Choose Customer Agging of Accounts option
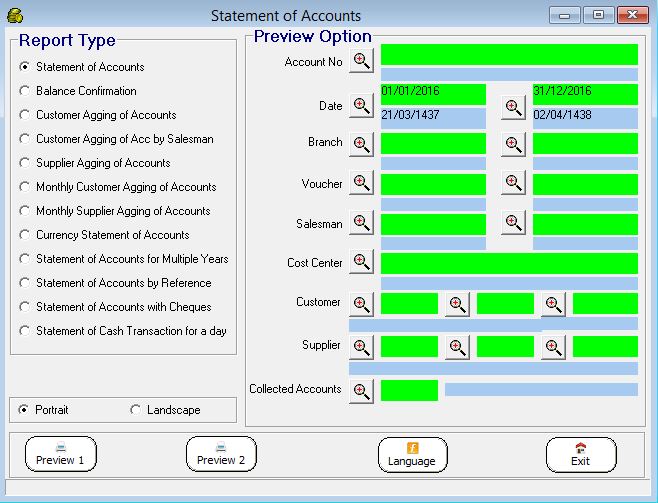Screen dimensions: 658x503 [x=25, y=115]
